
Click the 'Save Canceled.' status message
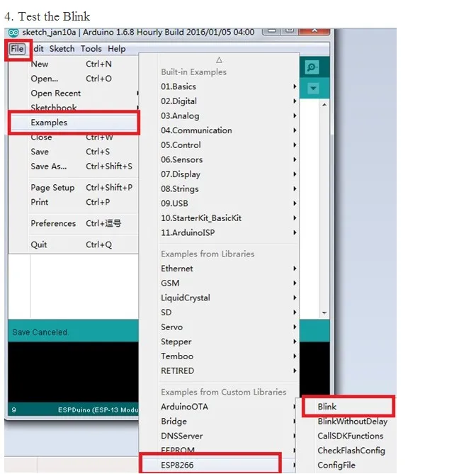coord(40,332)
